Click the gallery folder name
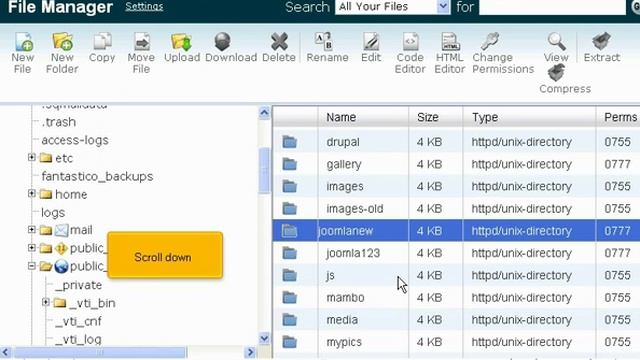Viewport: 640px width, 360px height. 344,164
